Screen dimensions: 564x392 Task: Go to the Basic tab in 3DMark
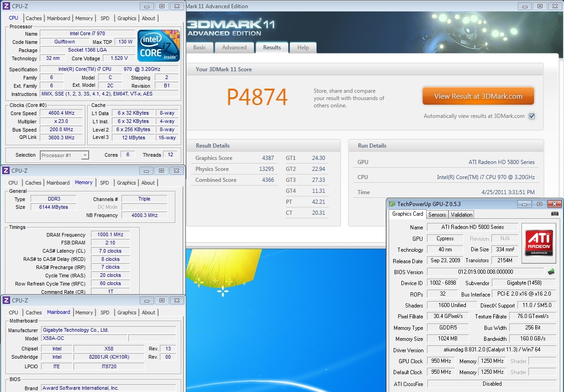click(200, 48)
